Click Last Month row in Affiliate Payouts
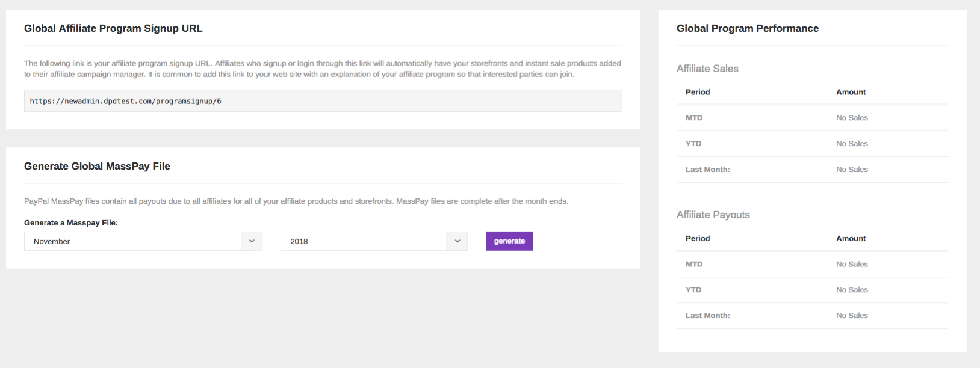Image resolution: width=980 pixels, height=368 pixels. pyautogui.click(x=812, y=316)
